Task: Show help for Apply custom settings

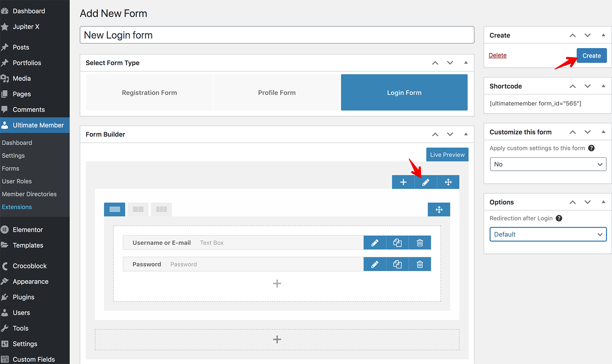Action: pos(591,148)
